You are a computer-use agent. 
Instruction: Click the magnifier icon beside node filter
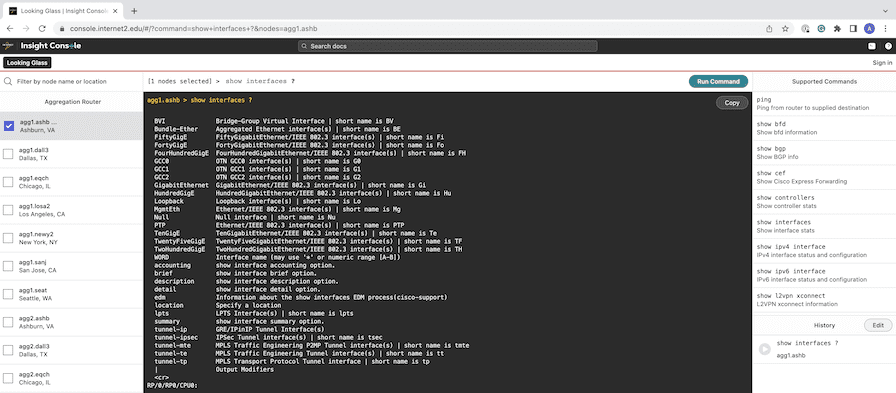pos(8,82)
